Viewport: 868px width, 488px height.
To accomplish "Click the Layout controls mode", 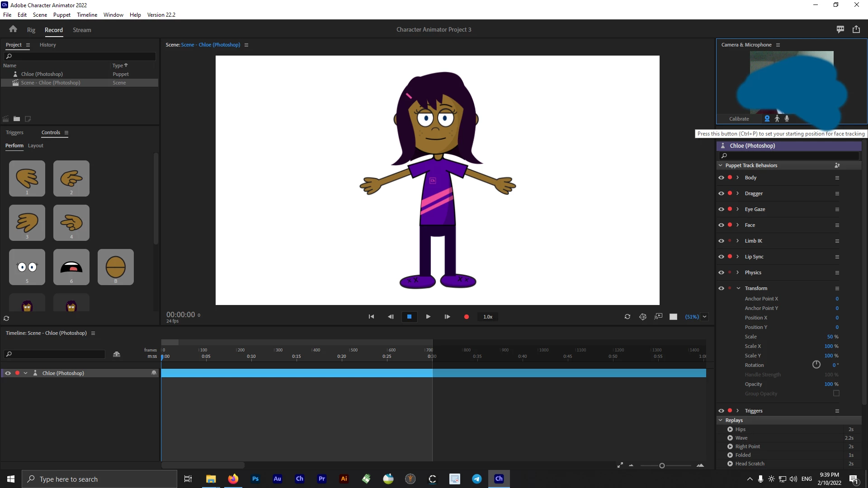I will [x=35, y=145].
